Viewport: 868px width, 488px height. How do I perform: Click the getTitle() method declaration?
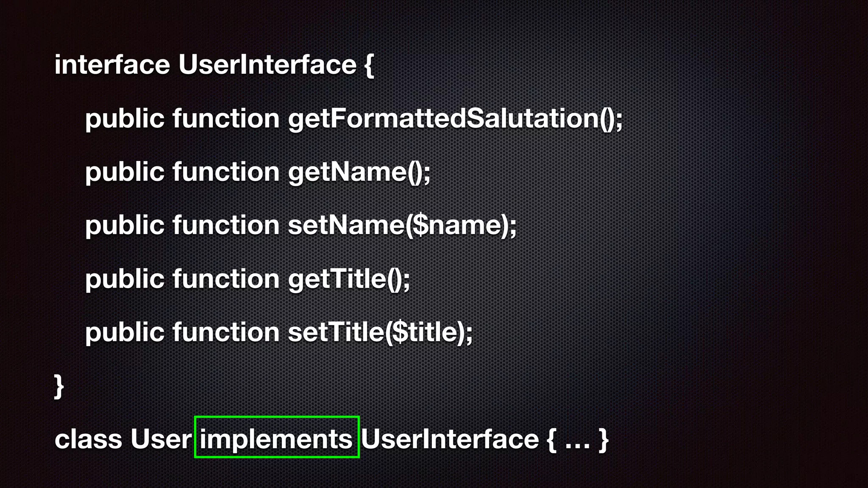(349, 279)
